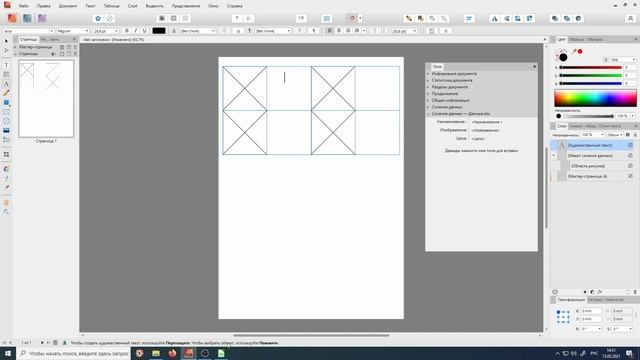Screen dimensions: 640x360
Task: Click the Flip Horizontal toolbar icon
Action: (494, 18)
